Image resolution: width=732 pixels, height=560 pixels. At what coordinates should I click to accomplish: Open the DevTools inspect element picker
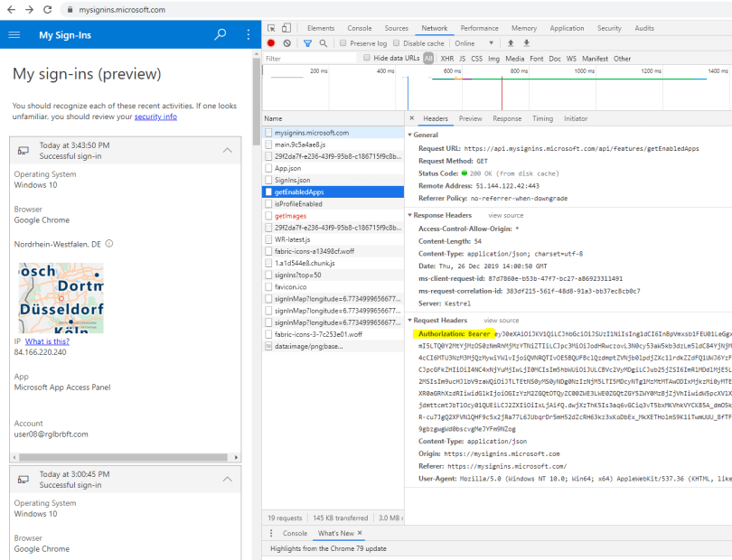[271, 28]
